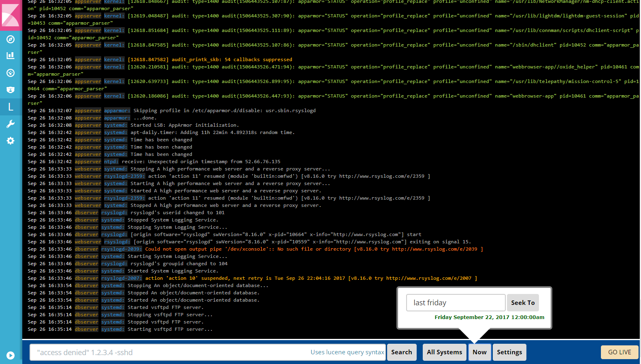Open Management gear icon
641x364 pixels.
coord(11,140)
